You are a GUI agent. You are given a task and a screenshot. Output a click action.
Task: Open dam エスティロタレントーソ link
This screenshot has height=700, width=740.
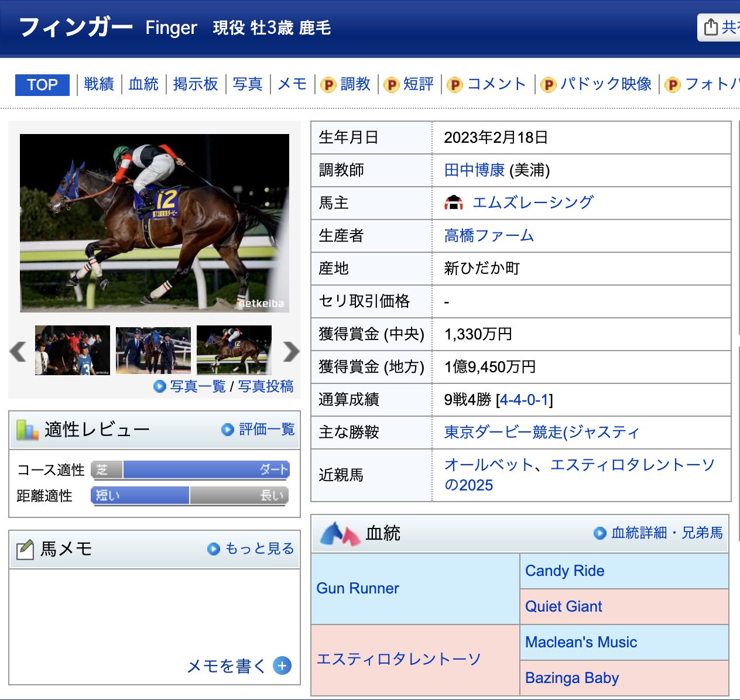point(399,660)
